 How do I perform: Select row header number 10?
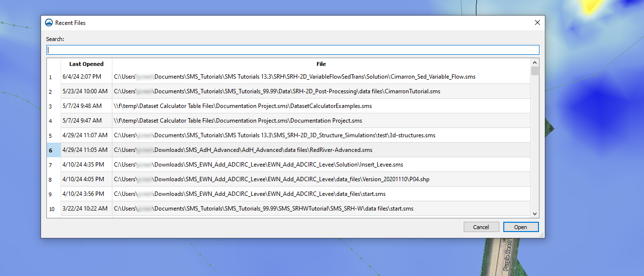tap(54, 209)
